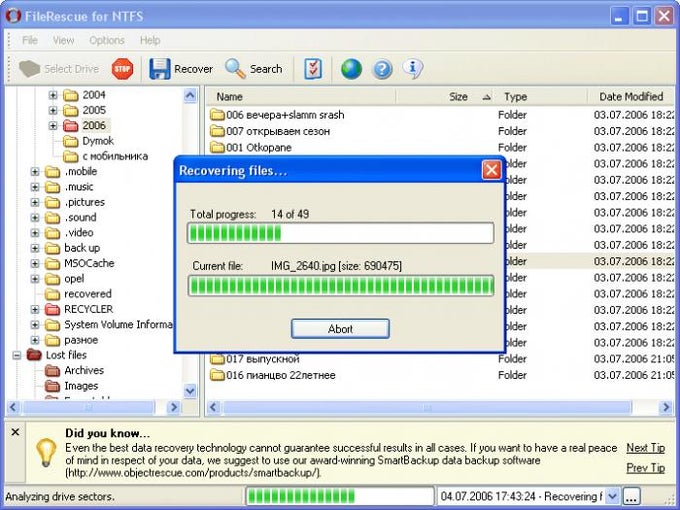Click the Current file progress bar
The height and width of the screenshot is (510, 680).
pos(340,286)
